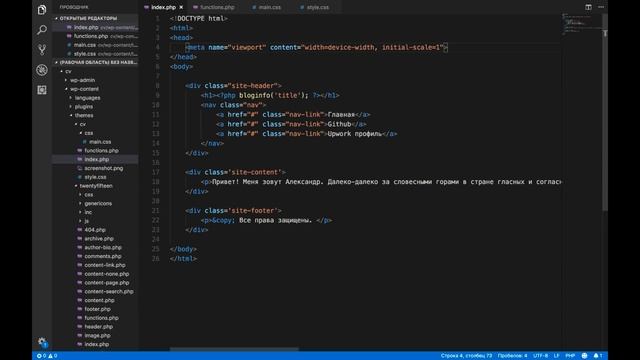Place cursor on the DOCTYPE html line
This screenshot has height=360, width=640.
pyautogui.click(x=198, y=19)
